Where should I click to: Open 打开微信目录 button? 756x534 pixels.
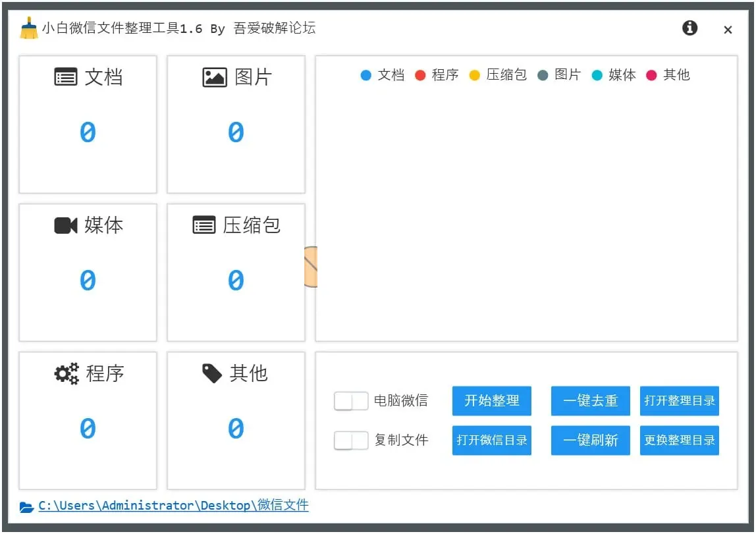click(491, 441)
